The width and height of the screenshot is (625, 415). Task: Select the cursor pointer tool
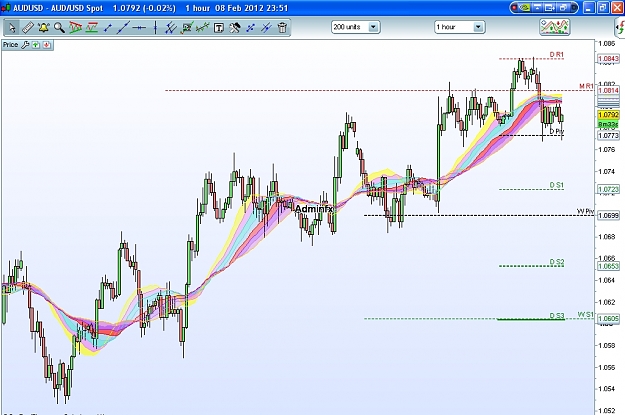[12, 28]
